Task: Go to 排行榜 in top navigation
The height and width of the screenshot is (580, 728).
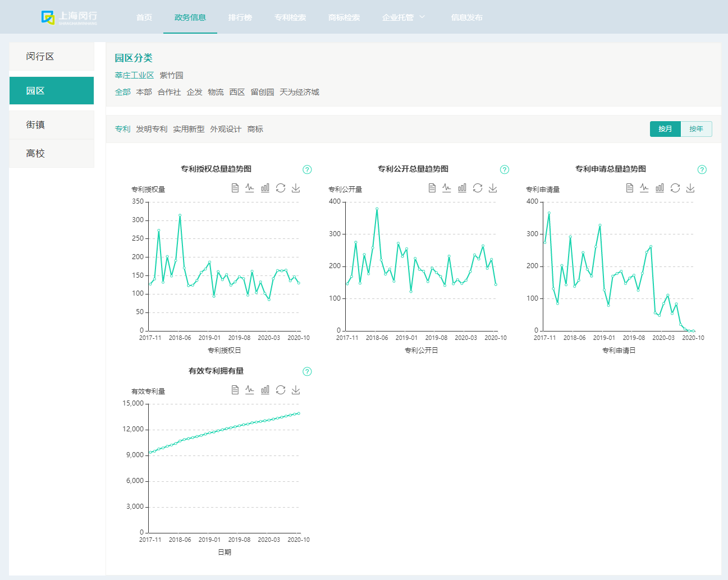Action: [240, 17]
